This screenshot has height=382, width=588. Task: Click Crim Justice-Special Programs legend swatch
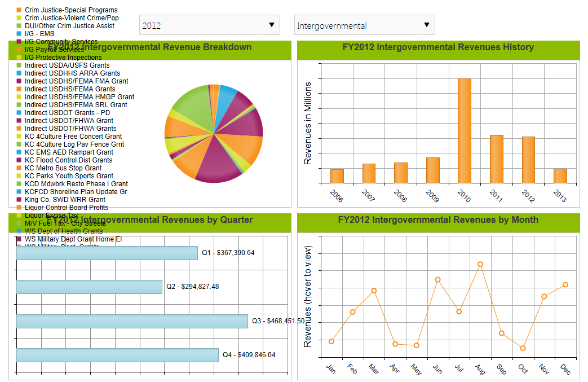[x=19, y=10]
